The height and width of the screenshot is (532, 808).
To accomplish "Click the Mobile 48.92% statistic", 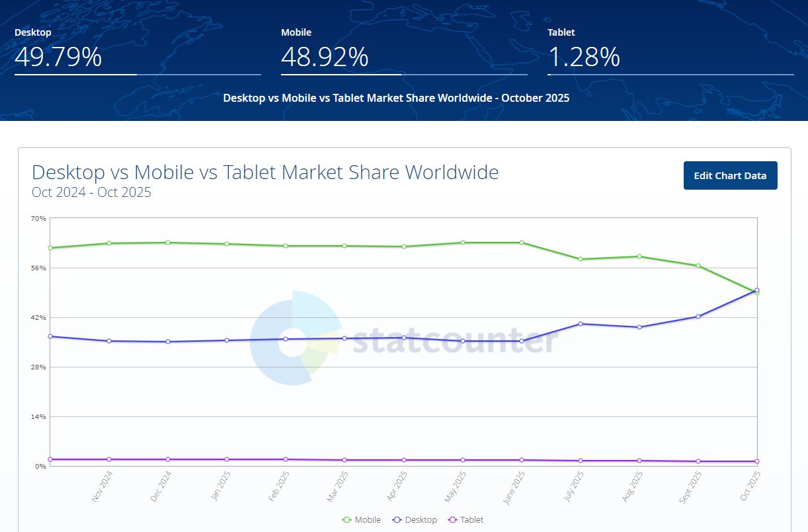I will pyautogui.click(x=325, y=58).
